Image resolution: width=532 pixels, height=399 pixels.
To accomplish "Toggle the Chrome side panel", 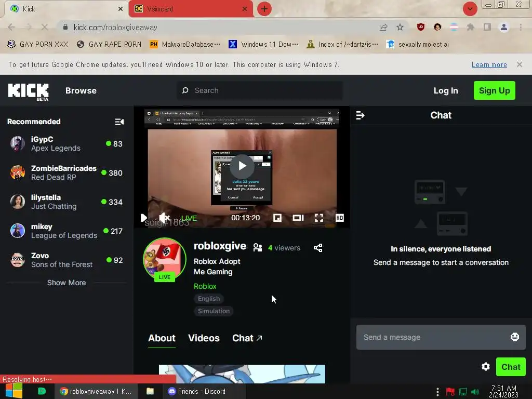I will [x=487, y=27].
